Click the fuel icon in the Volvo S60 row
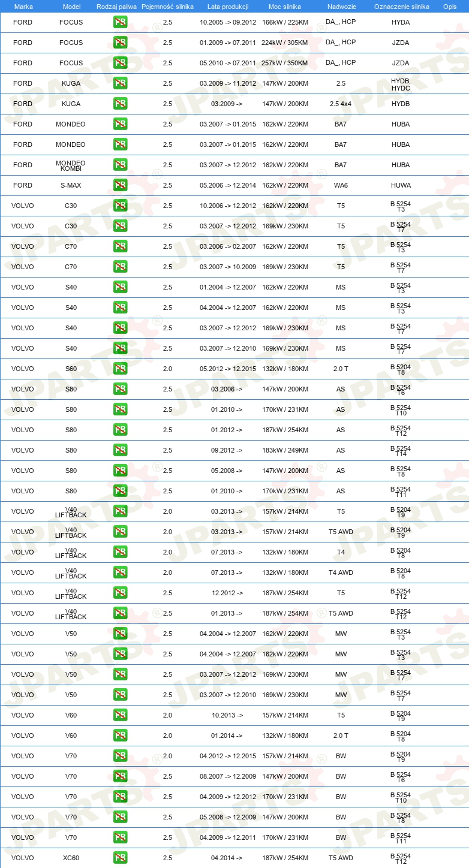This screenshot has width=469, height=868. pos(120,369)
